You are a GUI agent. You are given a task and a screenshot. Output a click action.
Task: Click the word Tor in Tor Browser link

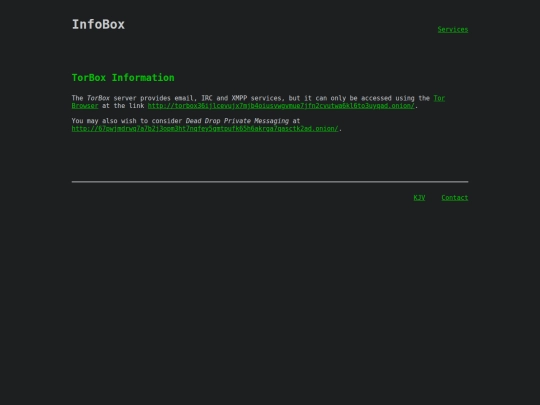[x=439, y=98]
